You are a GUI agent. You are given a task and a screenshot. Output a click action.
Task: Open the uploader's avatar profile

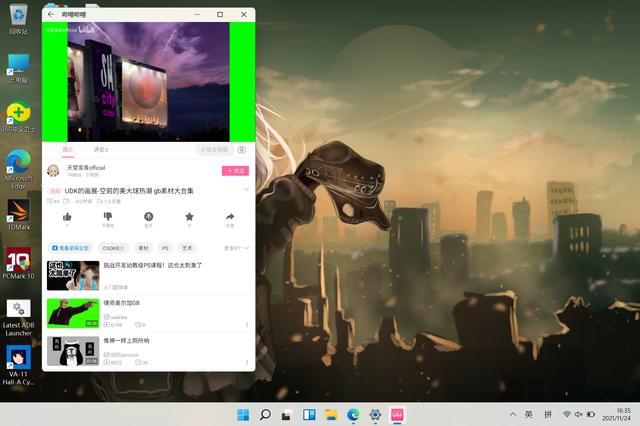[x=53, y=171]
